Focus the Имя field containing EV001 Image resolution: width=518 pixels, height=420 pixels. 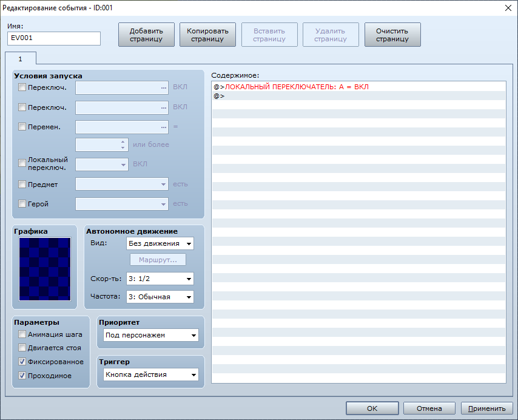coord(54,38)
